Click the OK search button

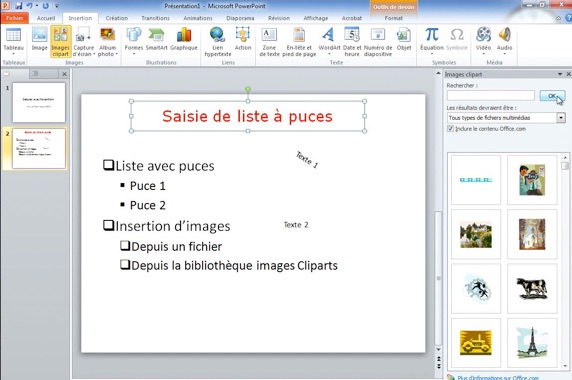coord(552,96)
